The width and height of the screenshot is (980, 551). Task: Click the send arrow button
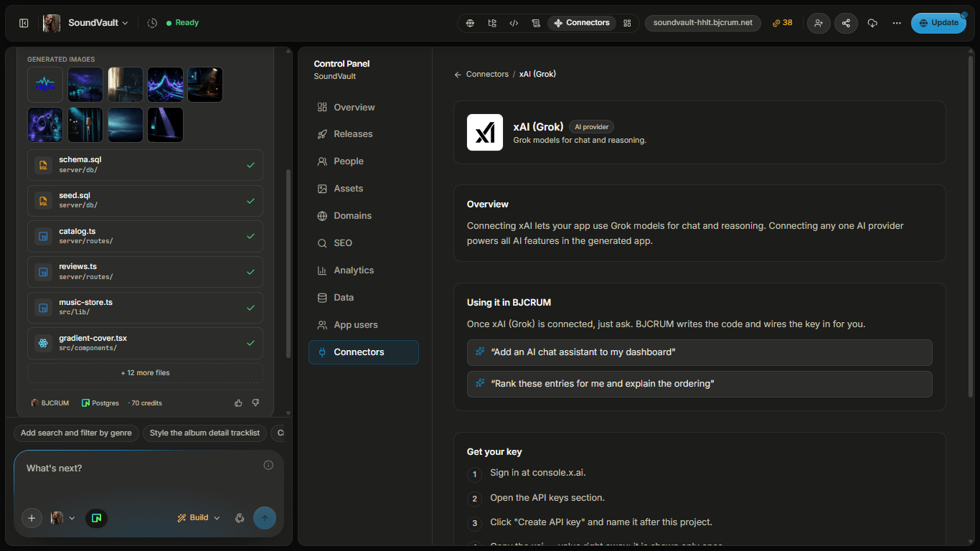point(265,518)
